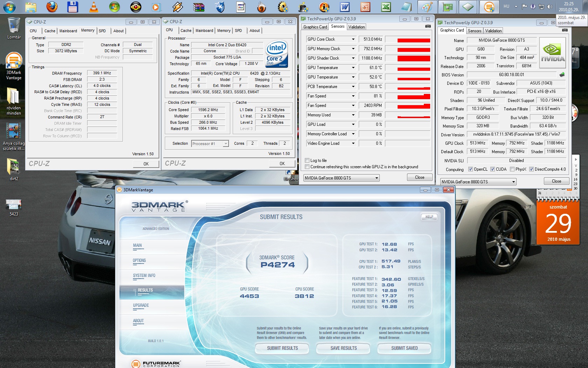This screenshot has height=368, width=588.
Task: Expand the GPU Core Clock sensor dropdown
Action: [353, 39]
